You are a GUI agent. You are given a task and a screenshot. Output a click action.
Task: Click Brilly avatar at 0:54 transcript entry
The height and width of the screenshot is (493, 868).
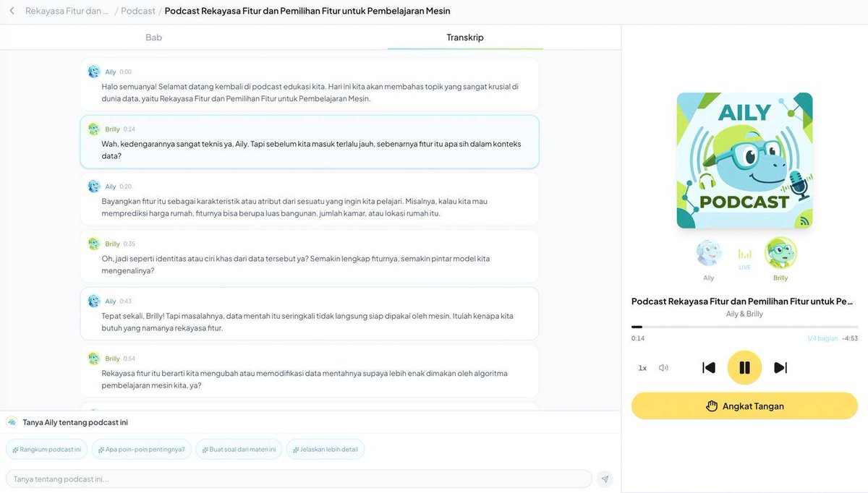click(x=94, y=359)
